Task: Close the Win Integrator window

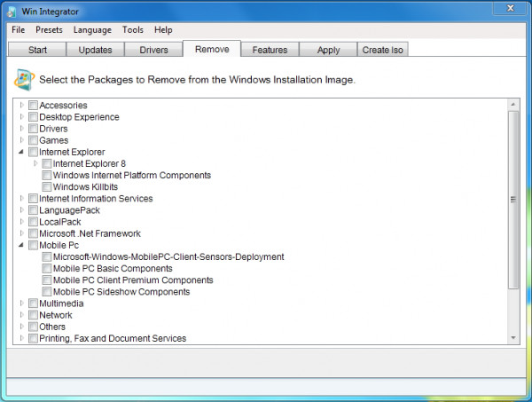Action: 511,8
